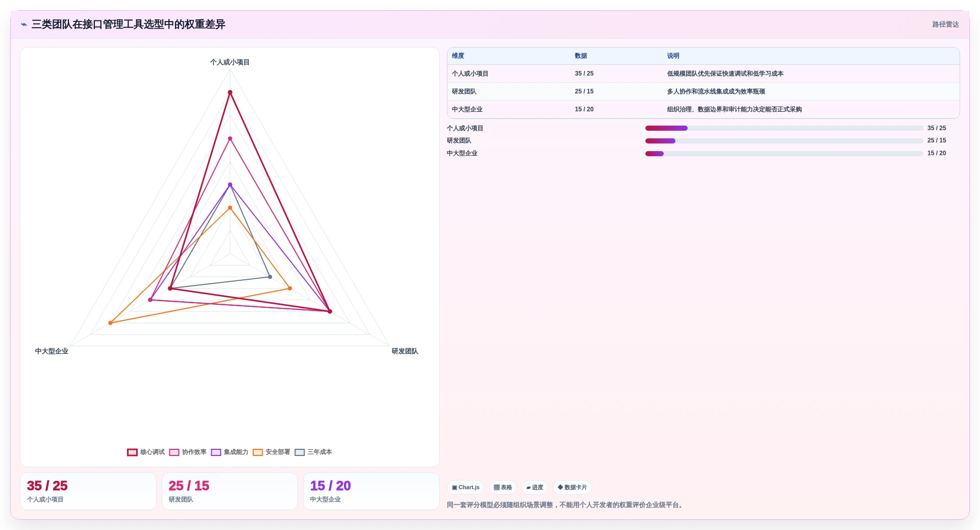Click the 表格 tag chip
Viewport: 980px width, 530px height.
502,487
